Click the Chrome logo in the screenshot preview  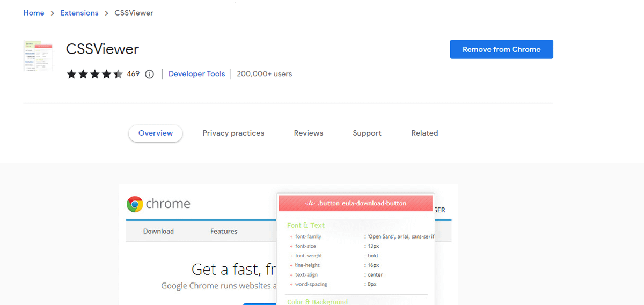click(x=135, y=204)
